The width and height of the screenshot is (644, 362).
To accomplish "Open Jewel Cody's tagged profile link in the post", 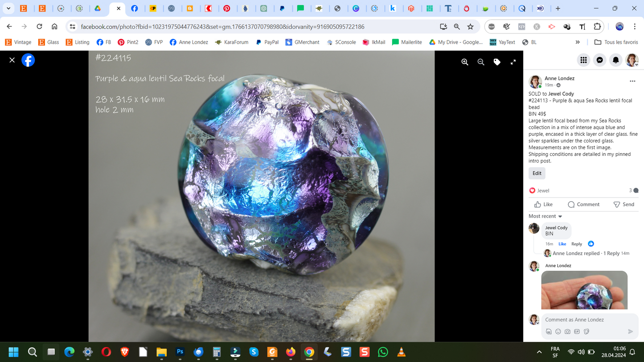I will [561, 94].
